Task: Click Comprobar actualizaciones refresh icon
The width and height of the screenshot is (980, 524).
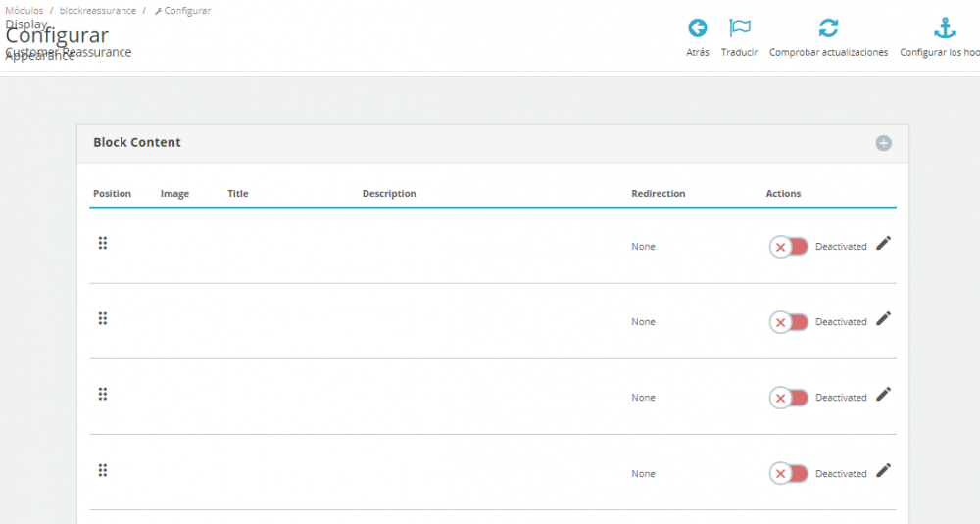Action: (x=828, y=28)
